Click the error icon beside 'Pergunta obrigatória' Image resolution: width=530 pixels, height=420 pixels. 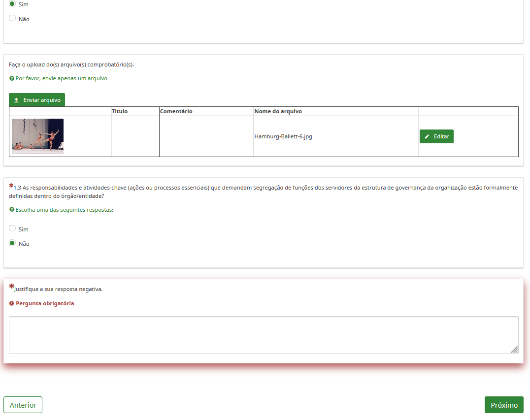click(11, 303)
